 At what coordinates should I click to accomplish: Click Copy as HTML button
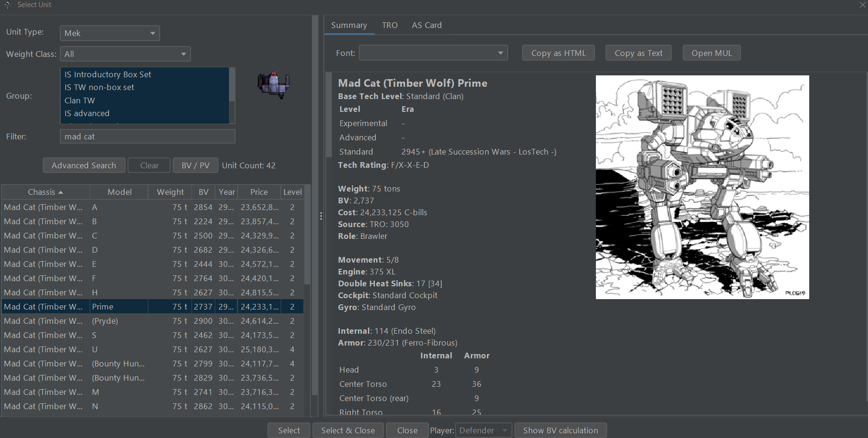(x=558, y=53)
